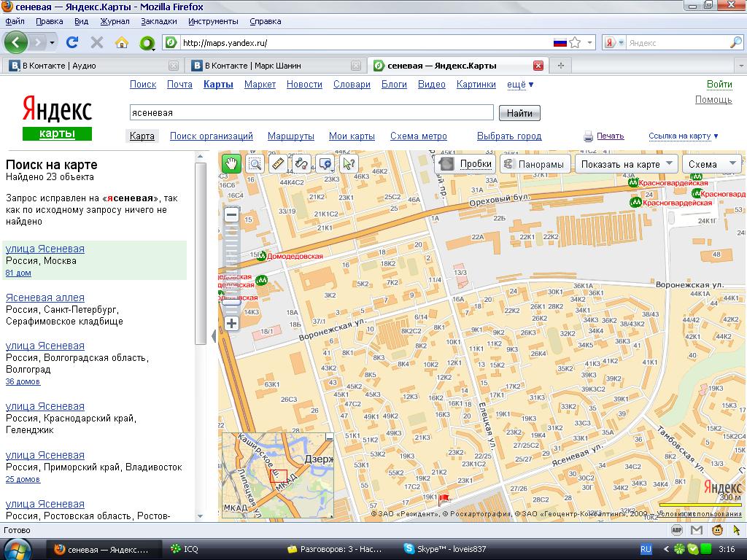Open the Файл menu
The height and width of the screenshot is (560, 747).
(x=15, y=21)
